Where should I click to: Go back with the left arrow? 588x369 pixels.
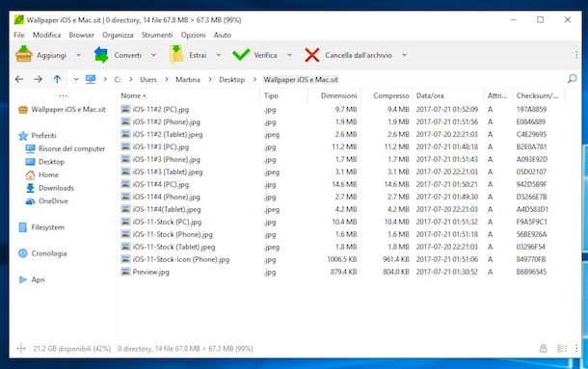(19, 79)
